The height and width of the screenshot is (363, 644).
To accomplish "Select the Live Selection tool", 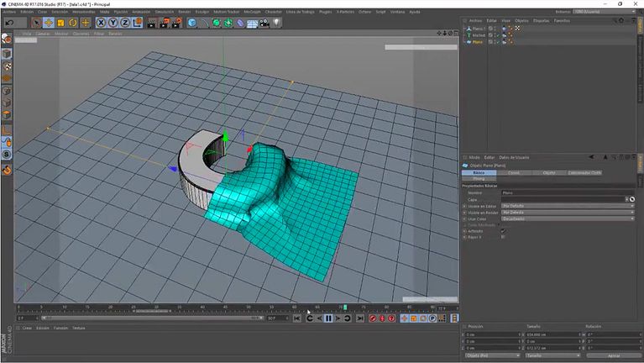I will click(36, 23).
